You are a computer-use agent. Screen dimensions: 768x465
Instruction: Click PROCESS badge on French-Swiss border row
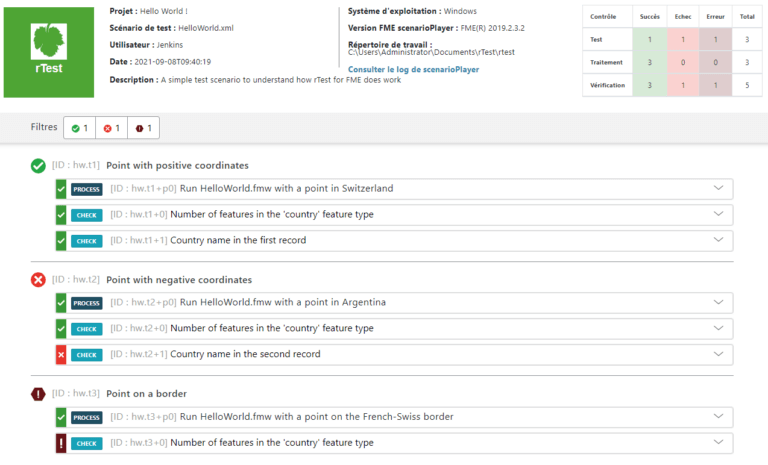[87, 417]
